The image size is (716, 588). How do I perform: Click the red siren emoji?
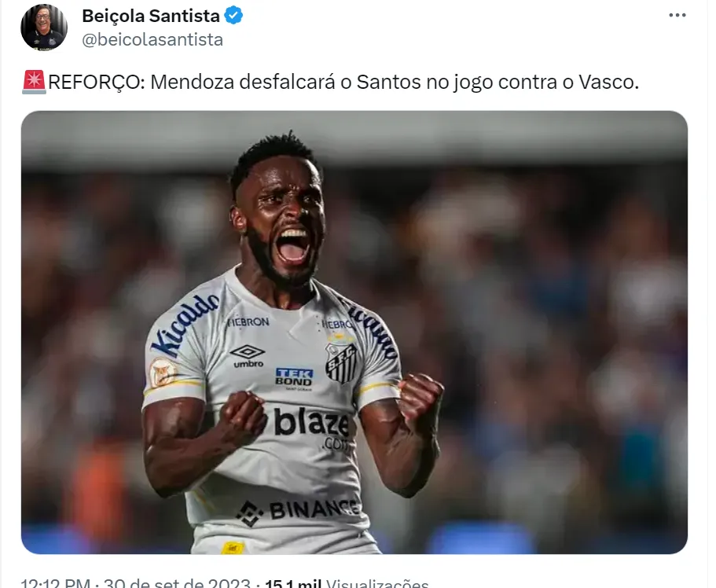pos(34,83)
